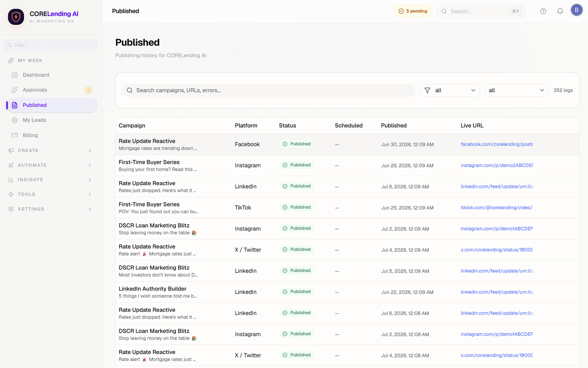Click the Status column header

coord(287,125)
